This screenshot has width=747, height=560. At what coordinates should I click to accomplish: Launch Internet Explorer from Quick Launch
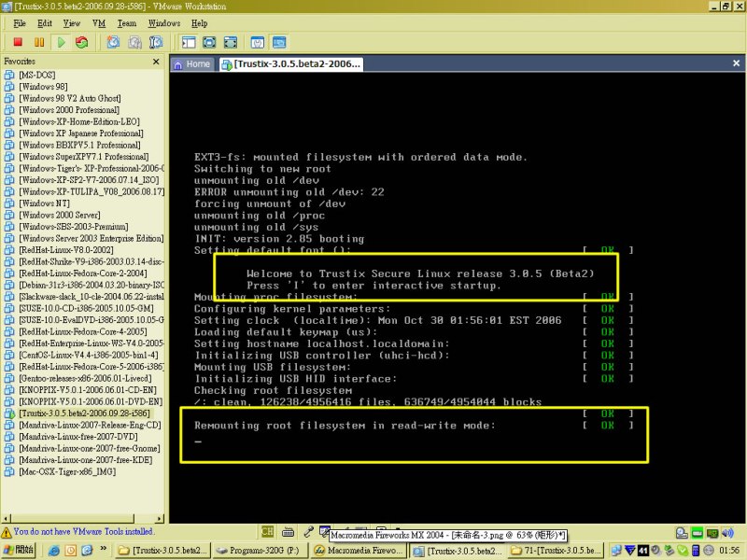(x=54, y=551)
